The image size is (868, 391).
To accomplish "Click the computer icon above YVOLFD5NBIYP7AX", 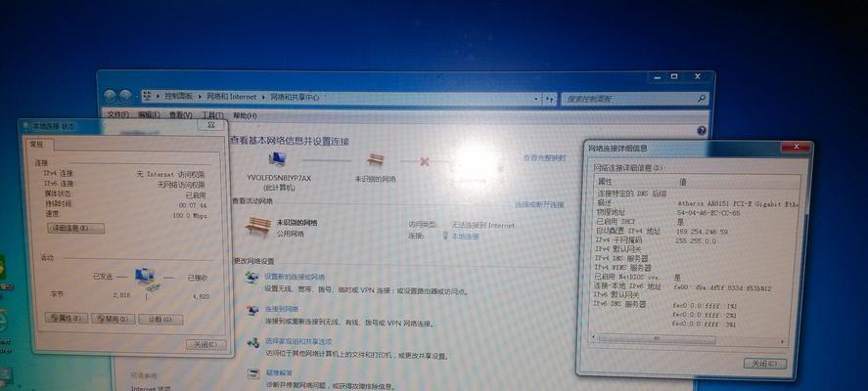I will pos(277,160).
